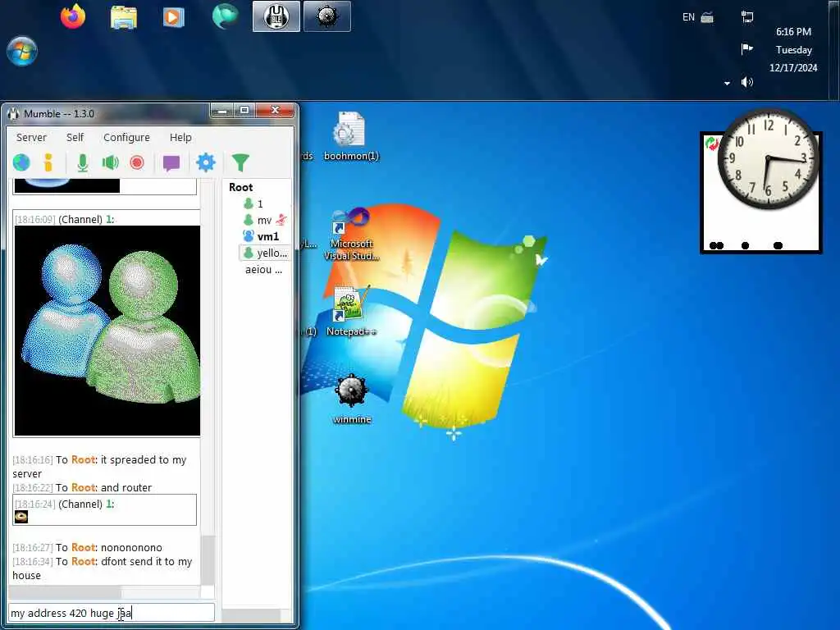Select the Notepad++ desktop shortcut
This screenshot has width=840, height=630.
351,311
